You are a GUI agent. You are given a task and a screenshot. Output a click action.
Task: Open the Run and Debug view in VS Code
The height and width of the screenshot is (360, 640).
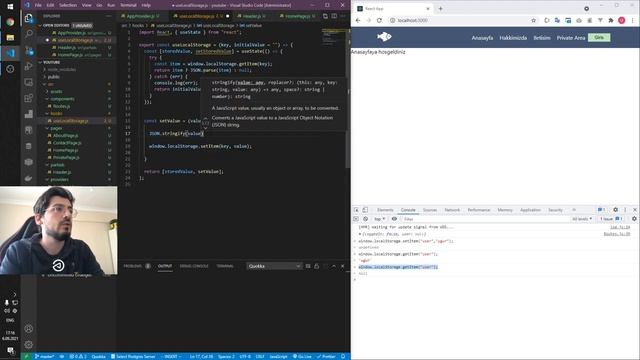click(x=29, y=66)
